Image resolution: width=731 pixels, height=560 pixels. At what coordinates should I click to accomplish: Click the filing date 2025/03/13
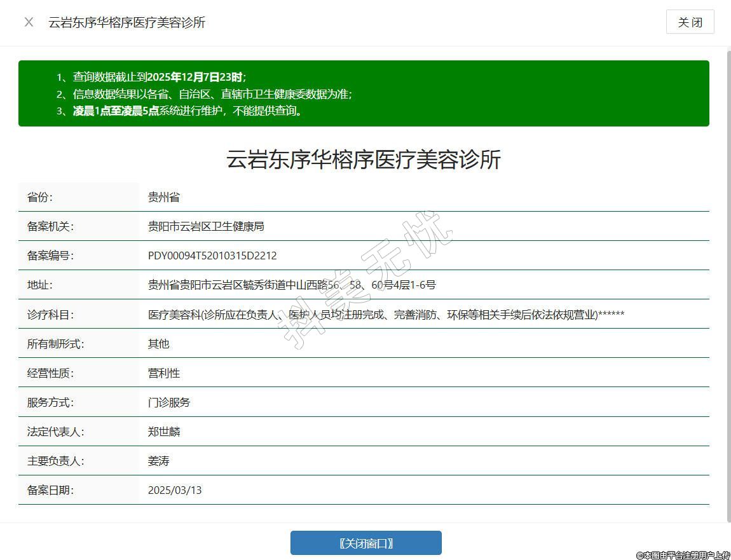tap(175, 490)
